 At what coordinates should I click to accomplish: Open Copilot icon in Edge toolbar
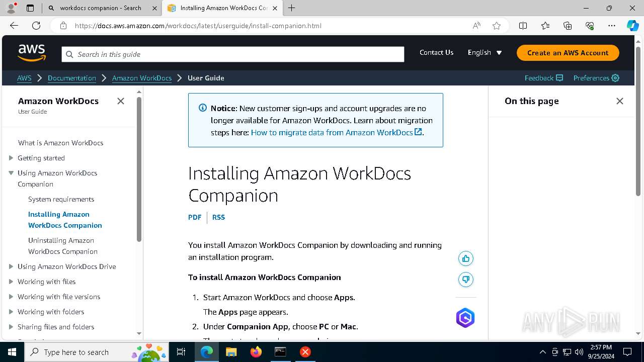click(632, 26)
